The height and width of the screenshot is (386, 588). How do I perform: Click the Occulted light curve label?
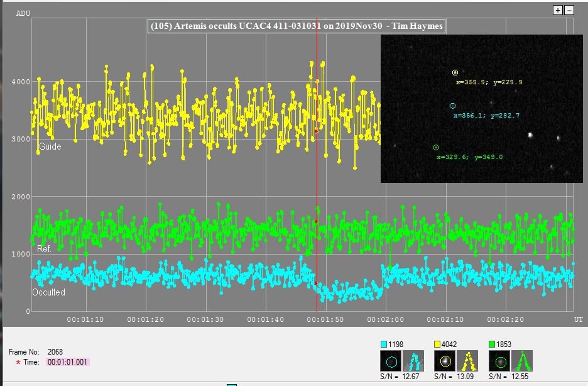(48, 292)
